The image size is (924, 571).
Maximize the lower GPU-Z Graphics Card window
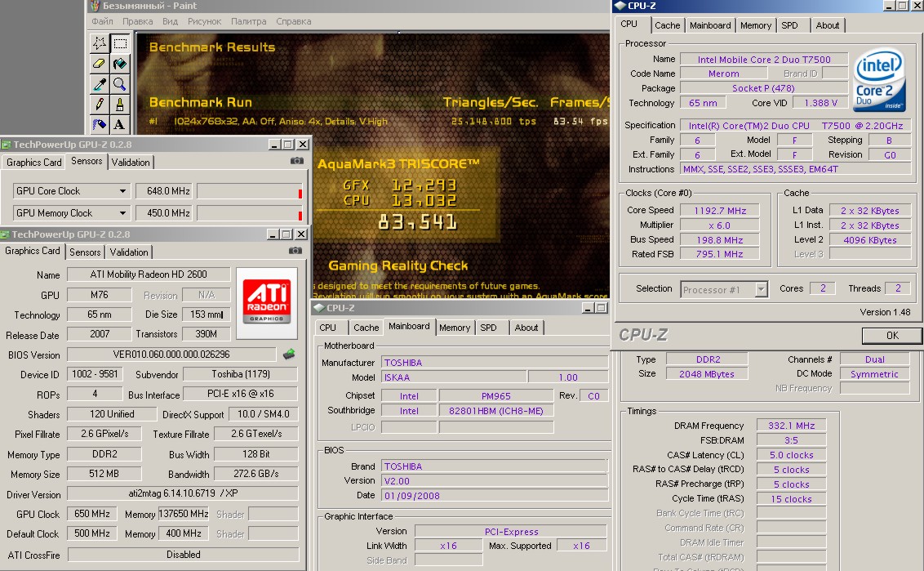point(287,234)
